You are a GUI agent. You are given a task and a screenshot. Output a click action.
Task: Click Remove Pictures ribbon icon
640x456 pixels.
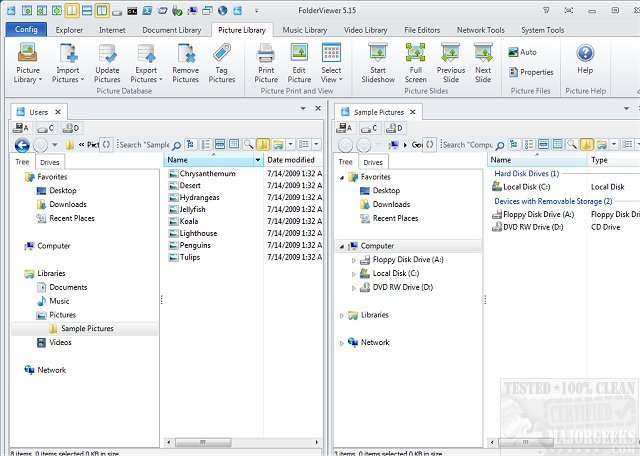[x=186, y=63]
